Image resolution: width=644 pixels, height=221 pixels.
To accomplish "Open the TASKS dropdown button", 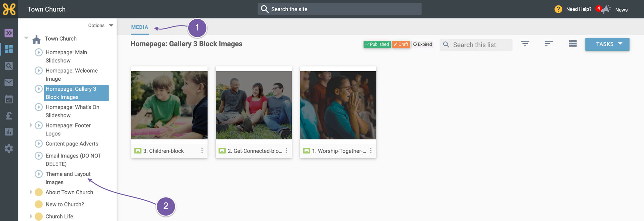I will (607, 44).
